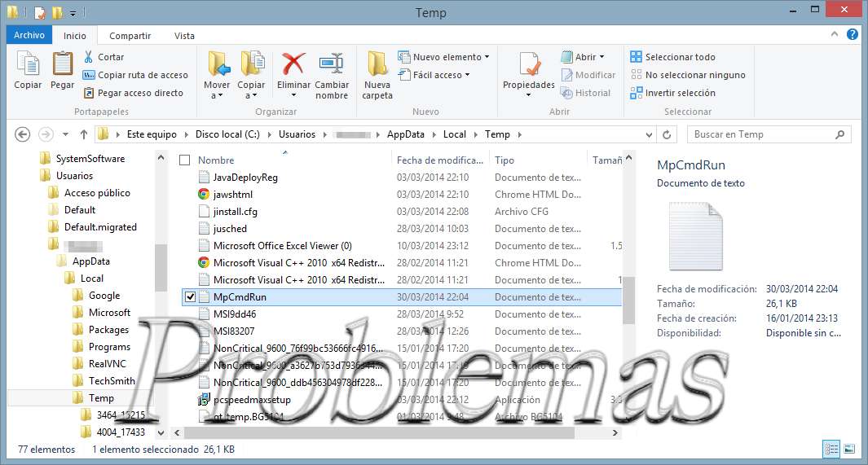The image size is (868, 465).
Task: Select Acceso público in tree
Action: (97, 193)
